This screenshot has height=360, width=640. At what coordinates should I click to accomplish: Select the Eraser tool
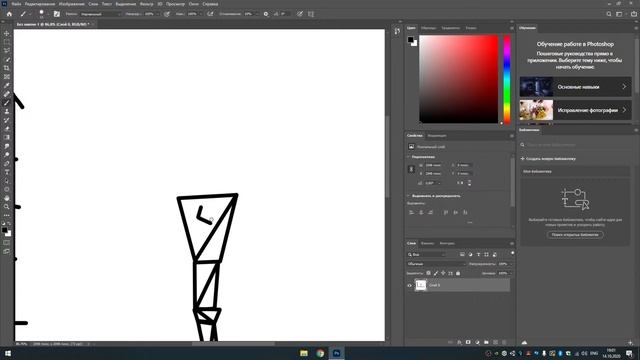(x=7, y=129)
